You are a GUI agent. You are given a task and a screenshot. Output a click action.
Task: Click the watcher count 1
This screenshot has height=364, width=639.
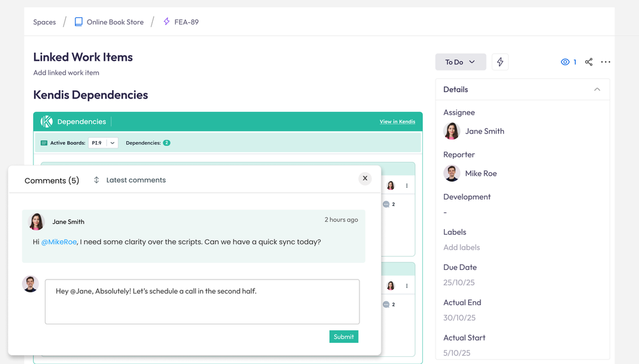click(x=574, y=62)
